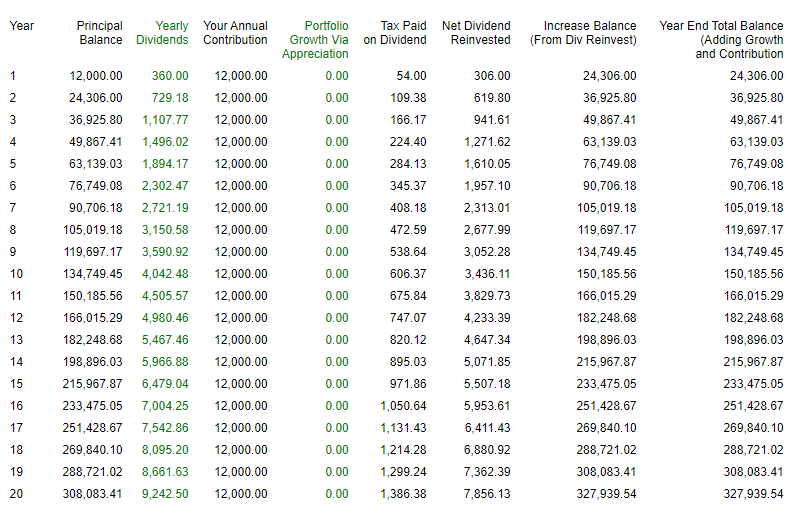Select net dividend value 619.80
801x518 pixels.
pos(492,98)
